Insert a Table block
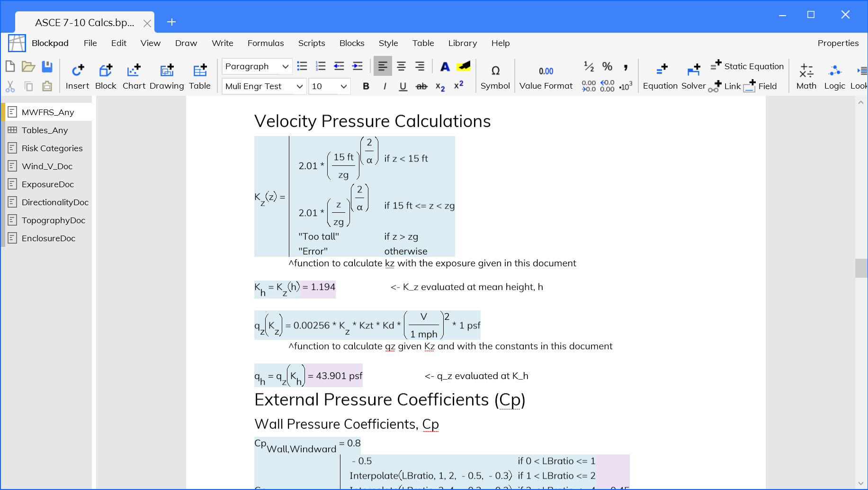This screenshot has height=490, width=868. [x=200, y=76]
